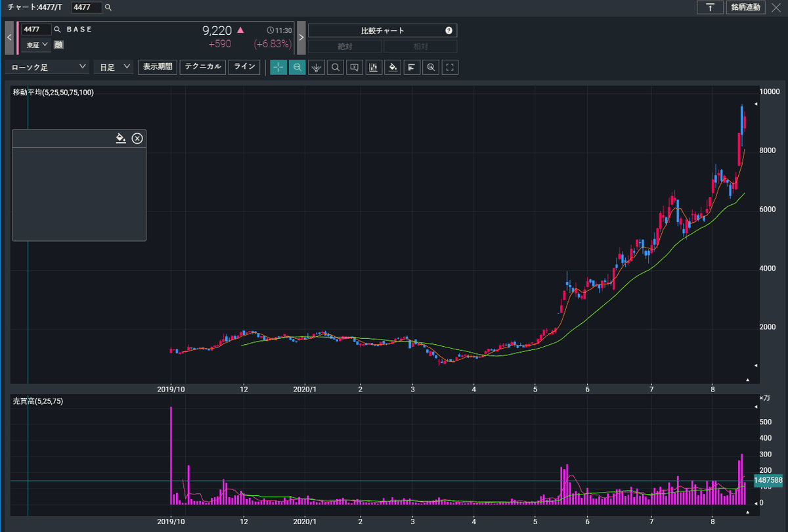Toggle the teal zoom-out magnifier button

[x=297, y=67]
